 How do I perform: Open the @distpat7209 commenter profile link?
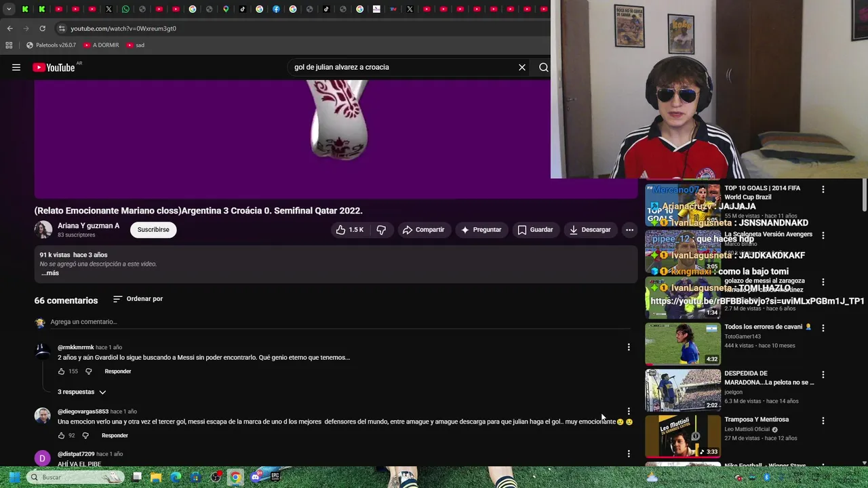tap(76, 454)
